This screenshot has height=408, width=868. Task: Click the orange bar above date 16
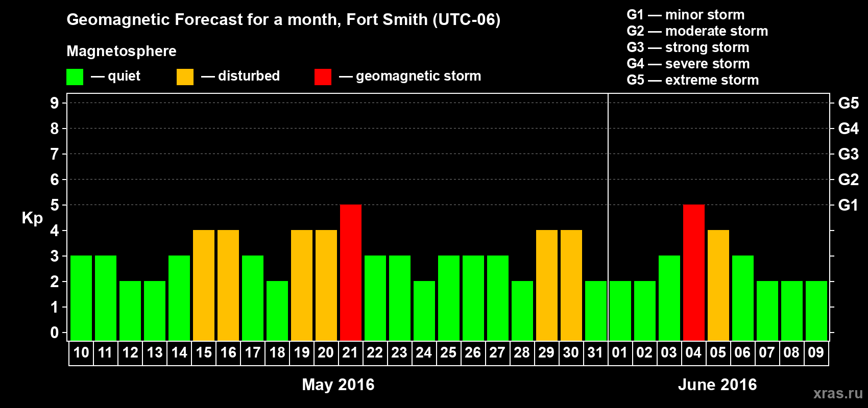228,286
